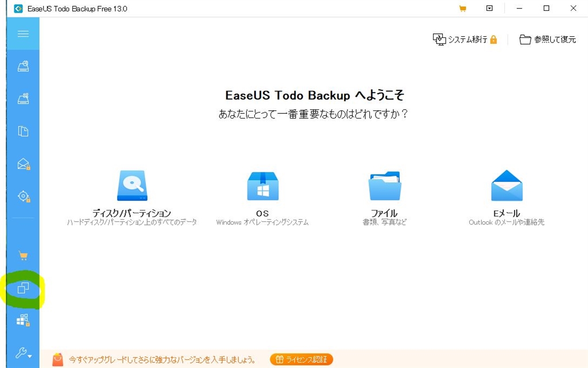Close the EaseUS Todo Backup window

574,8
